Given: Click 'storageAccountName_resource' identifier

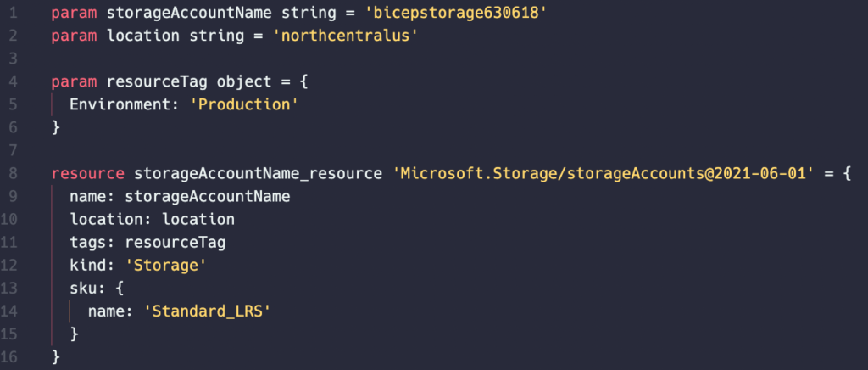Looking at the screenshot, I should click(258, 174).
